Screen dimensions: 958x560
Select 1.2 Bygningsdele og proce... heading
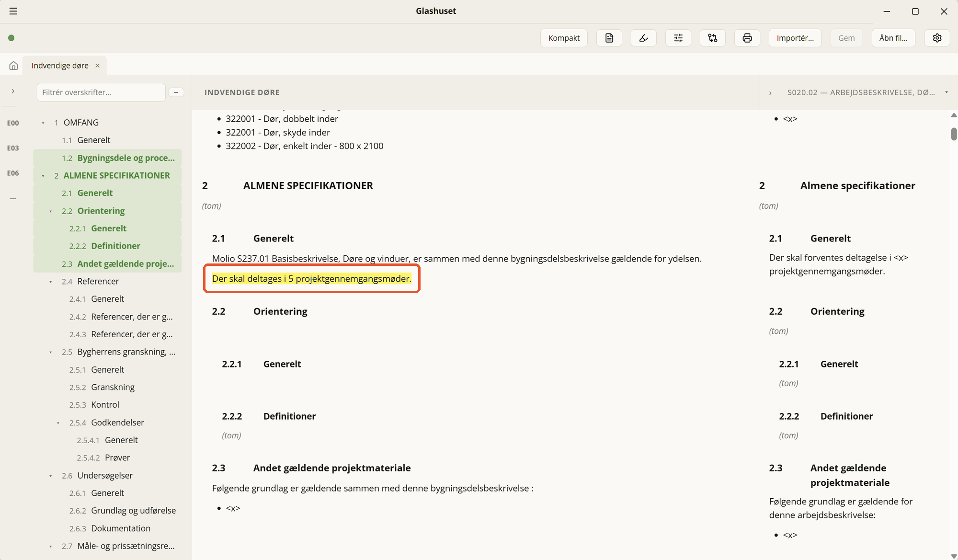tap(107, 158)
